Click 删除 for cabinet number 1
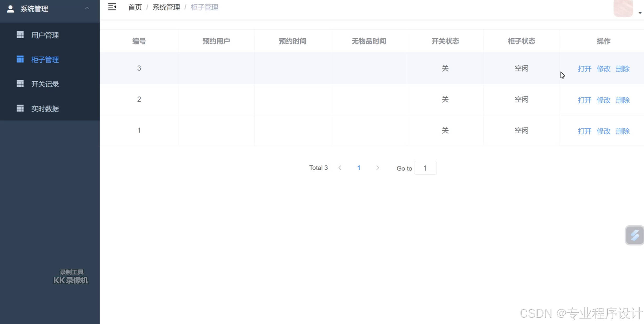Viewport: 644px width, 324px height. pyautogui.click(x=623, y=131)
